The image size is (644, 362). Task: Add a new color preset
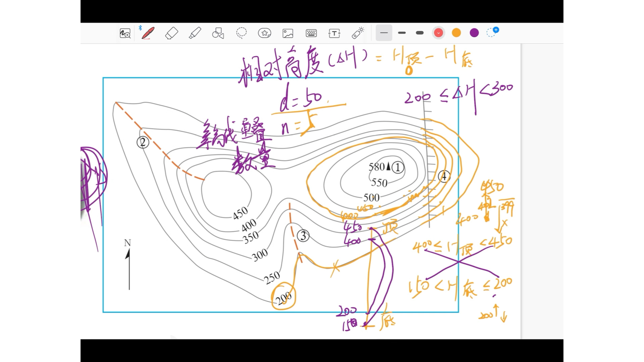pos(492,32)
